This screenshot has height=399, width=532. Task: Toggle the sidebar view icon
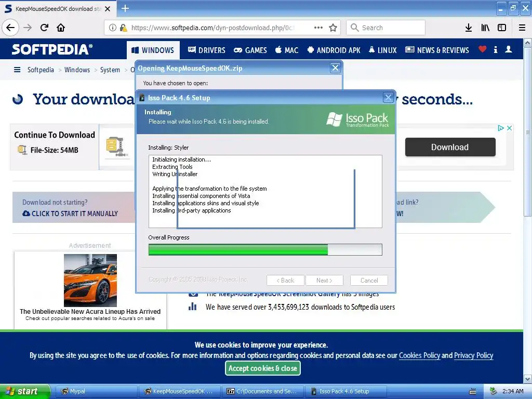point(502,28)
